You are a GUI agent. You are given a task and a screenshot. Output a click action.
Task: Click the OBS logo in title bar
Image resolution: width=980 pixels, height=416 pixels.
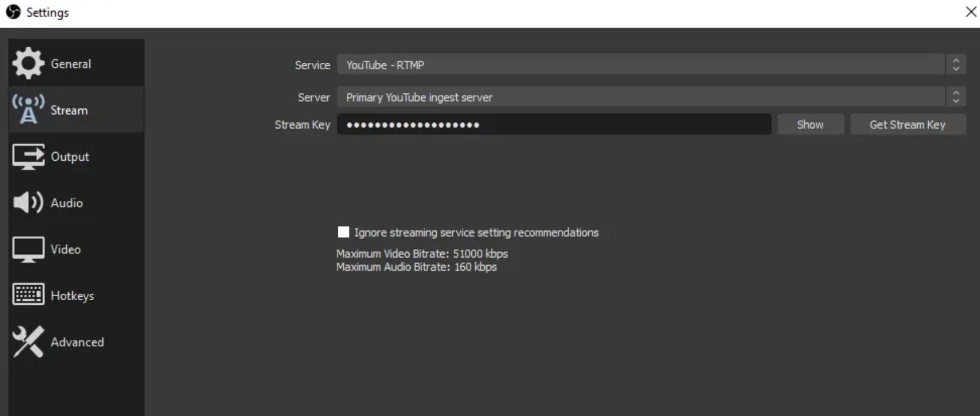point(13,12)
